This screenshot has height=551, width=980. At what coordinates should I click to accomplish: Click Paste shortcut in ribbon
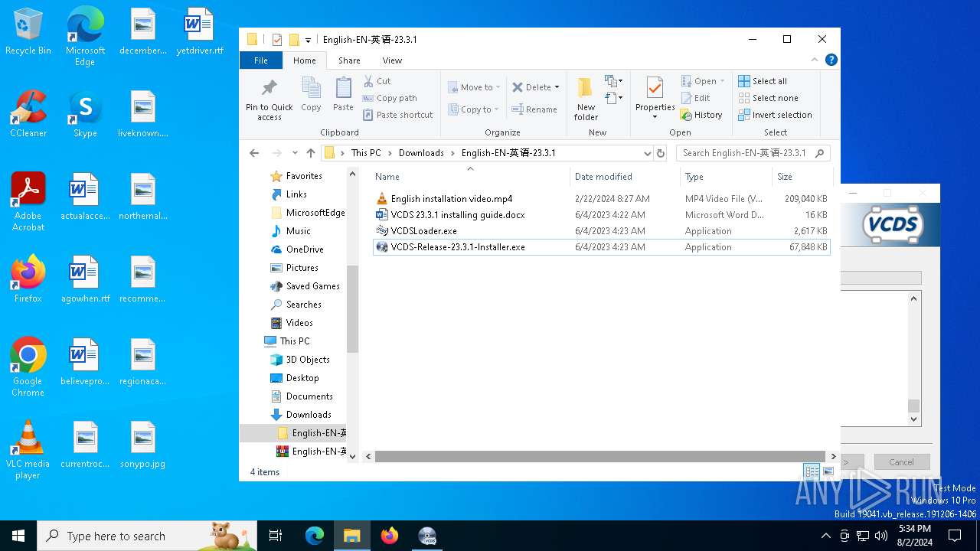coord(397,115)
